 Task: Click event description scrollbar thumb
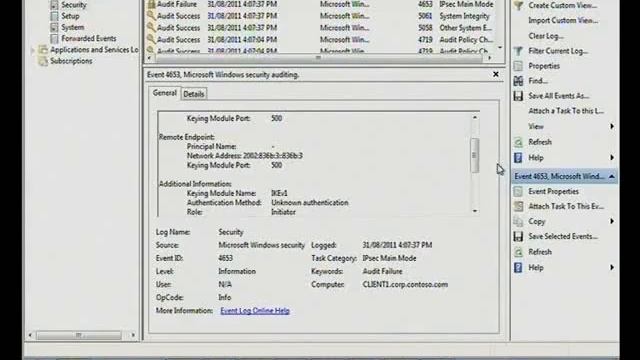[474, 156]
